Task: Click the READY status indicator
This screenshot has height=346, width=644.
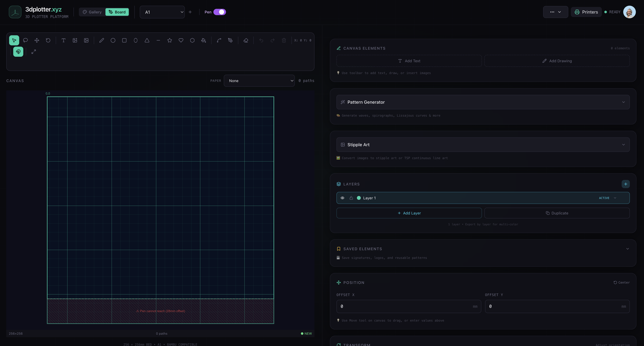Action: 612,12
